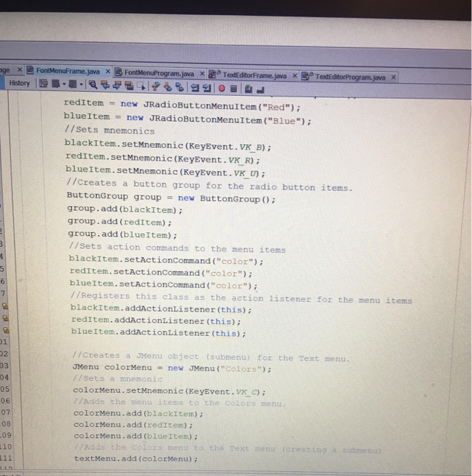472x476 pixels.
Task: Click line number 111 in gutter
Action: (x=5, y=458)
